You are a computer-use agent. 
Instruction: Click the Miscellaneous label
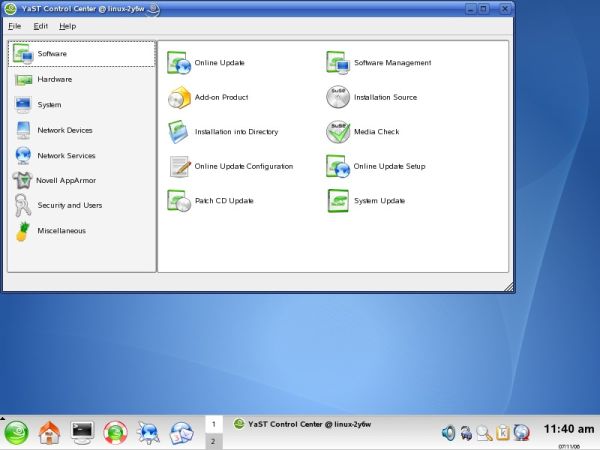tap(62, 230)
